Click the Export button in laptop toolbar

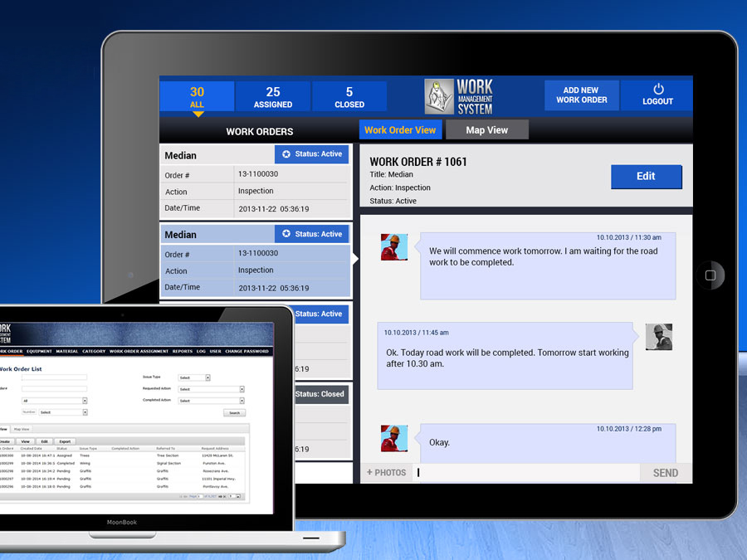65,441
